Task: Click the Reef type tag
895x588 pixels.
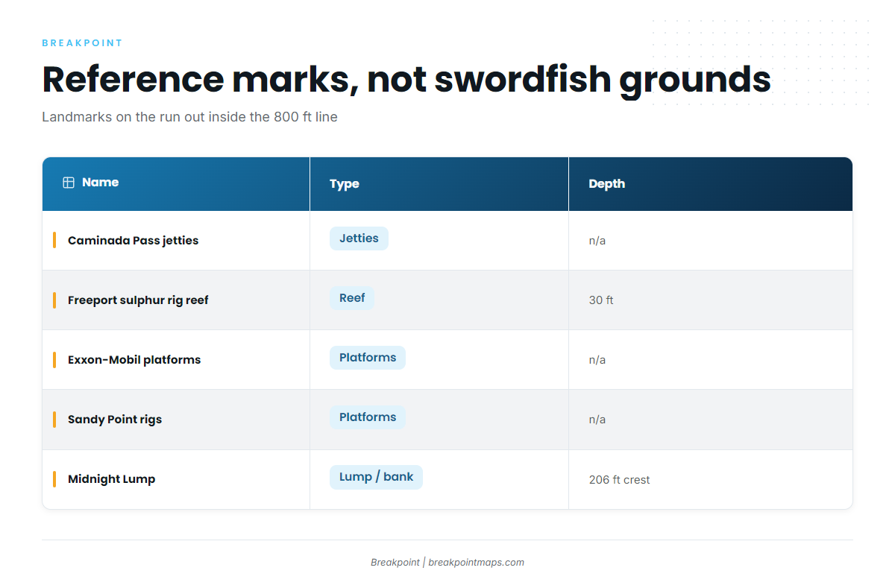Action: pyautogui.click(x=352, y=298)
